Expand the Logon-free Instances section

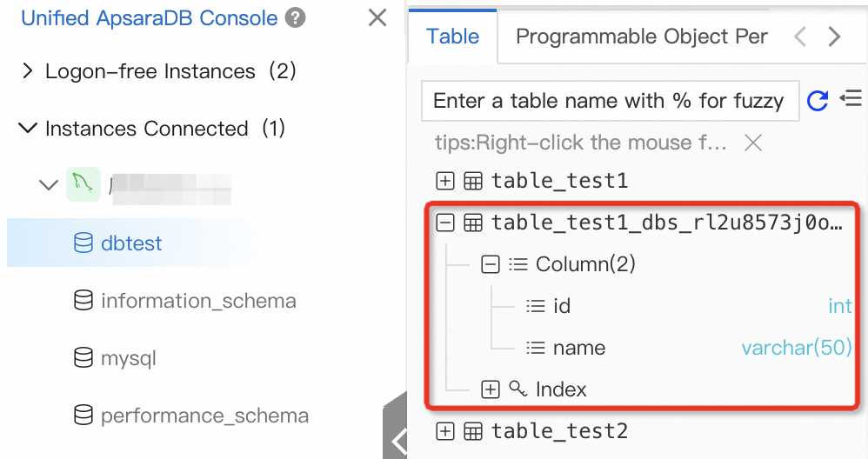[x=27, y=71]
